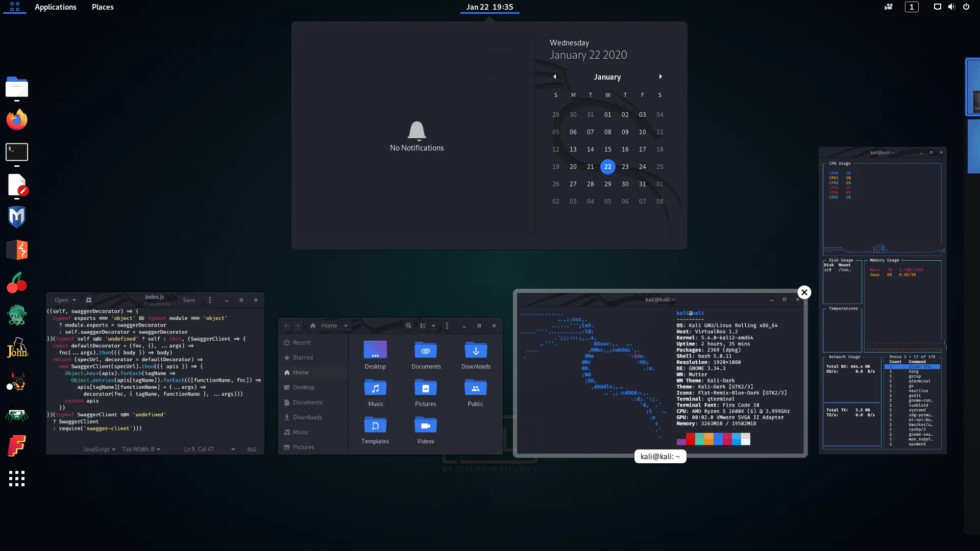Open the Places menu
This screenshot has width=980, height=551.
pos(103,7)
